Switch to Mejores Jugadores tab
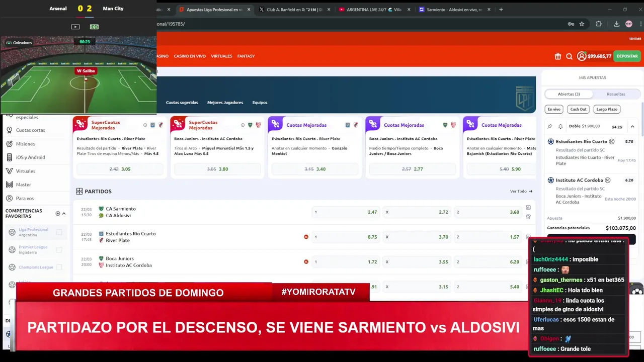Image resolution: width=644 pixels, height=362 pixels. tap(225, 103)
